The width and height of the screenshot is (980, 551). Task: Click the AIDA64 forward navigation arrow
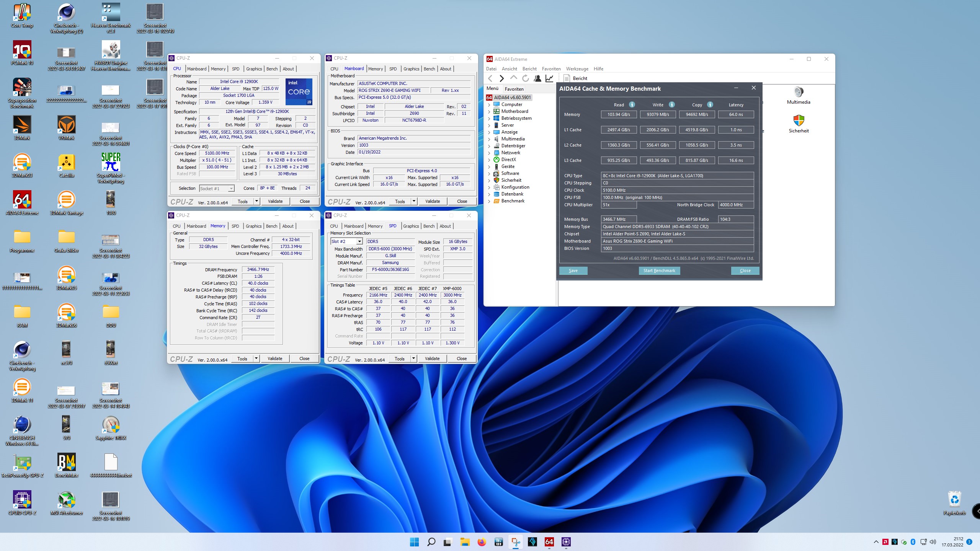tap(501, 78)
